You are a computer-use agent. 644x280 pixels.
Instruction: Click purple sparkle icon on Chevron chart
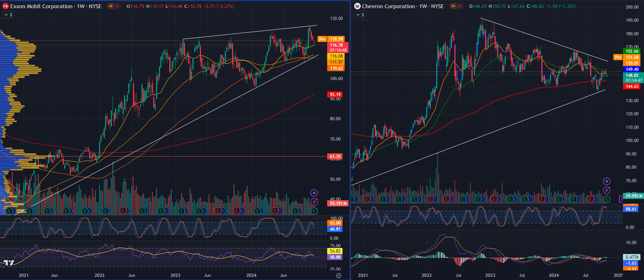tap(607, 181)
